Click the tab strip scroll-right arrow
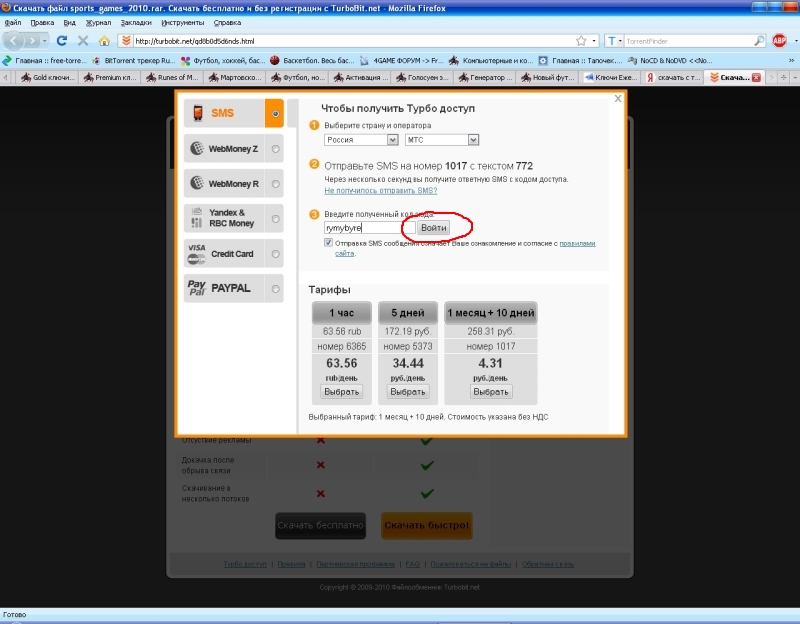 point(771,78)
